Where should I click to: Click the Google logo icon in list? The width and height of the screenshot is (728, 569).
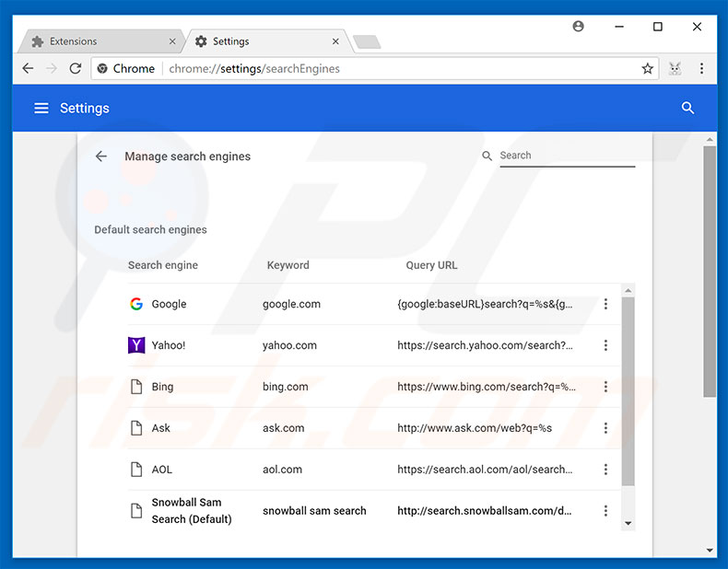[136, 304]
